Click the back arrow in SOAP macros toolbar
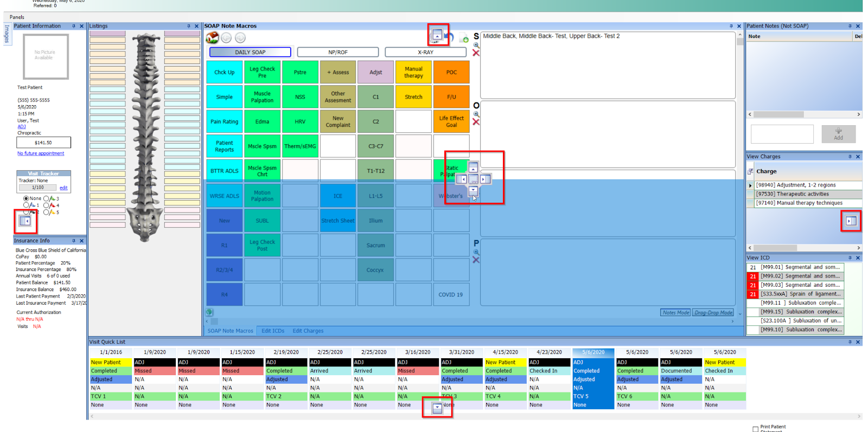 pyautogui.click(x=226, y=37)
